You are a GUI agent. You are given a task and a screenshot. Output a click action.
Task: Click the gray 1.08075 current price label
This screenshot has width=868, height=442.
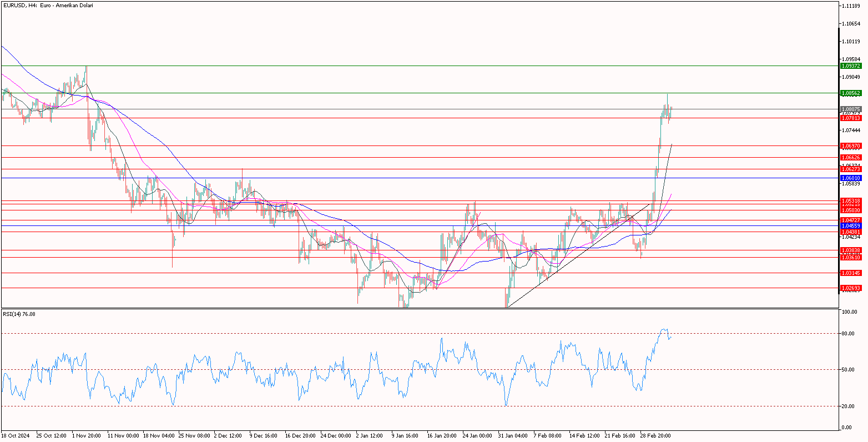(x=851, y=109)
